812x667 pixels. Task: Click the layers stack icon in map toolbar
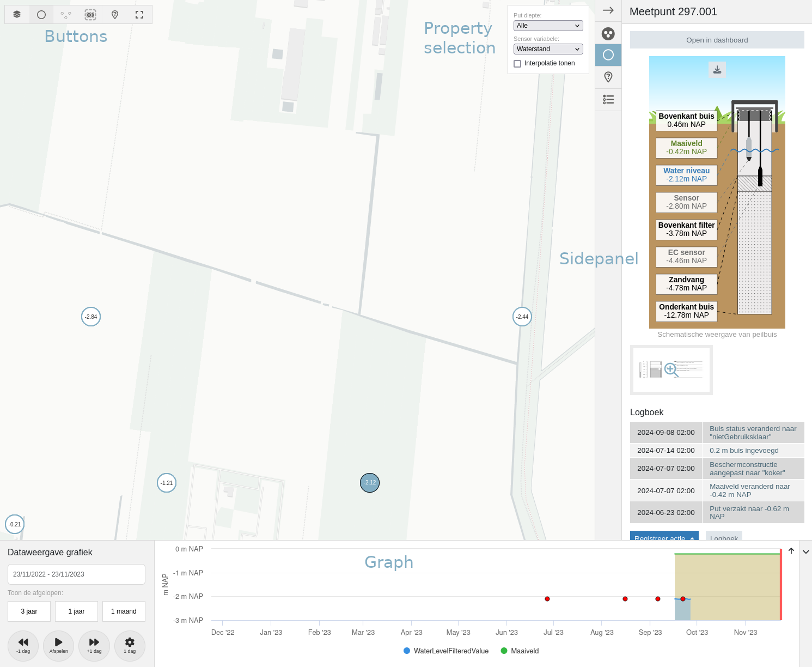[x=17, y=15]
